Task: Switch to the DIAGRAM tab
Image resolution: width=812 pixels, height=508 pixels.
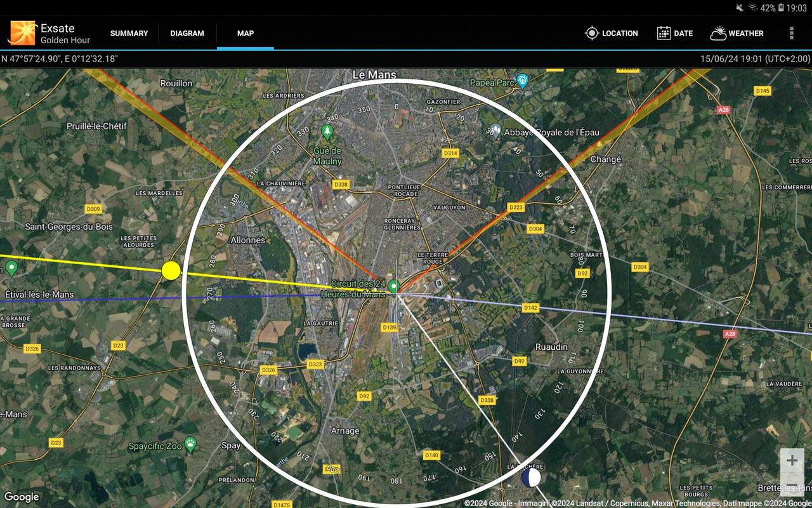Action: click(x=187, y=33)
